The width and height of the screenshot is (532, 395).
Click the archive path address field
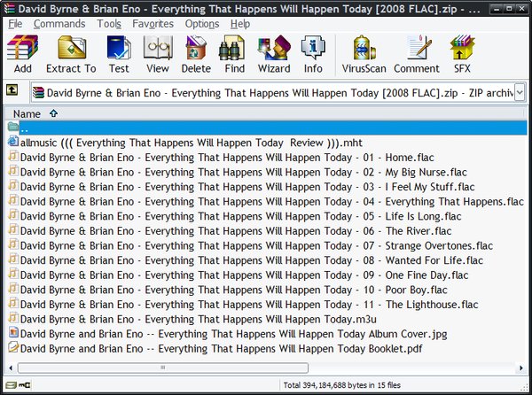tap(273, 92)
